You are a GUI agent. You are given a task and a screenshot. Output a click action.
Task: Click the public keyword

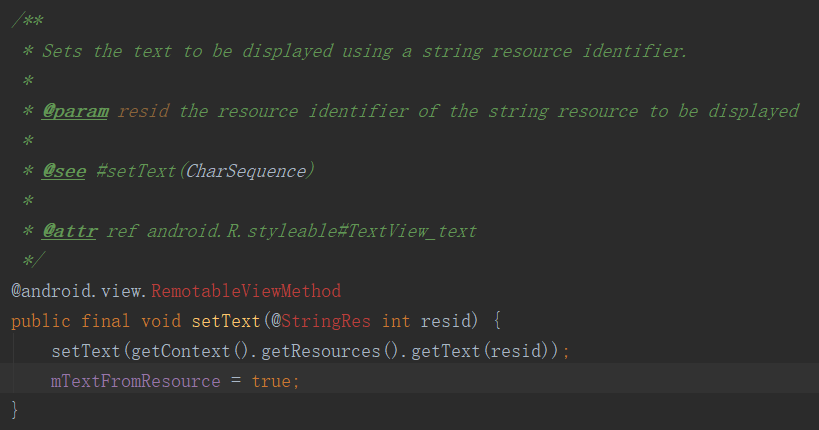click(x=41, y=321)
